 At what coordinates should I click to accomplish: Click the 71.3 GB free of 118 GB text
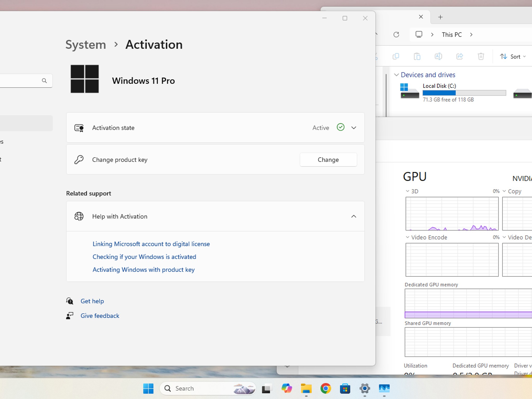point(448,100)
